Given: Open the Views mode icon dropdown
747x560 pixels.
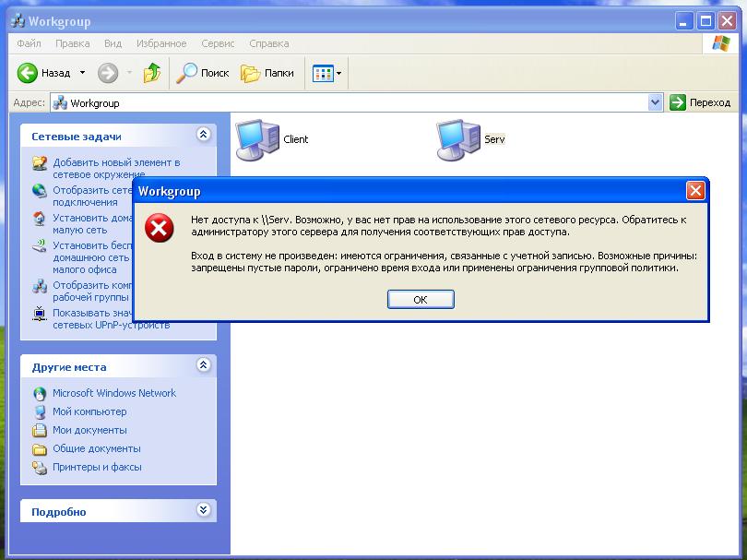Looking at the screenshot, I should coord(326,74).
